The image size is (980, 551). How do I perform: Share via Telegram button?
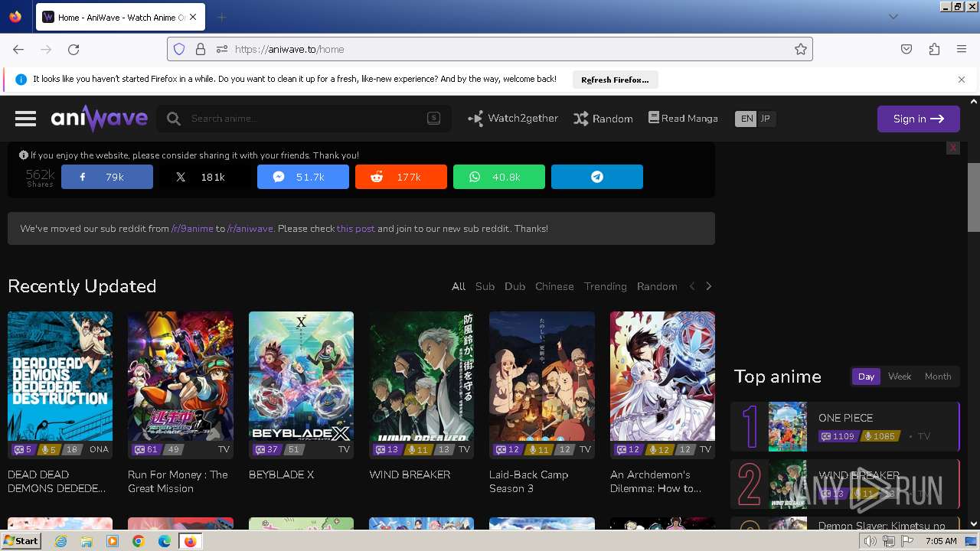597,177
